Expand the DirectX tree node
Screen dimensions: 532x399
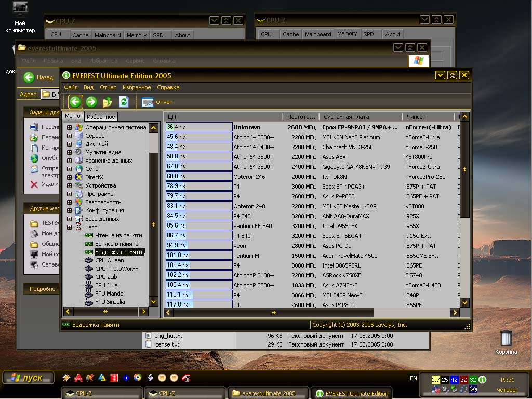[x=69, y=178]
